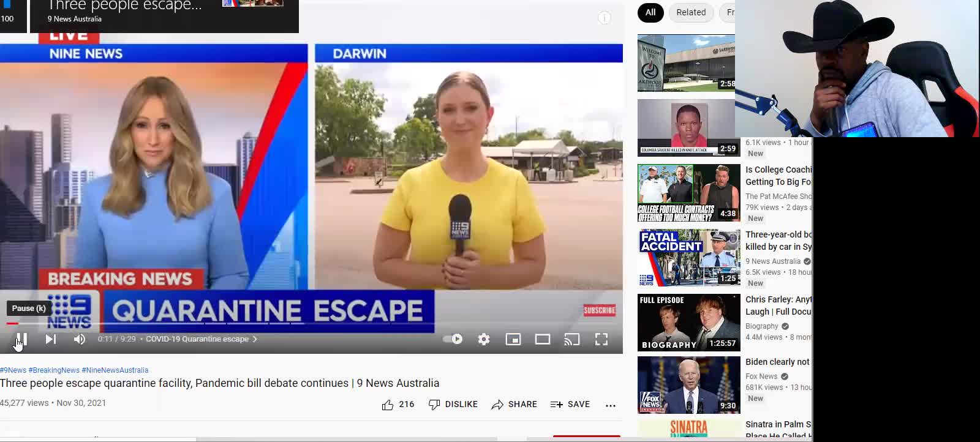Open the Lakewood building video thumbnail
The width and height of the screenshot is (980, 442).
[686, 63]
